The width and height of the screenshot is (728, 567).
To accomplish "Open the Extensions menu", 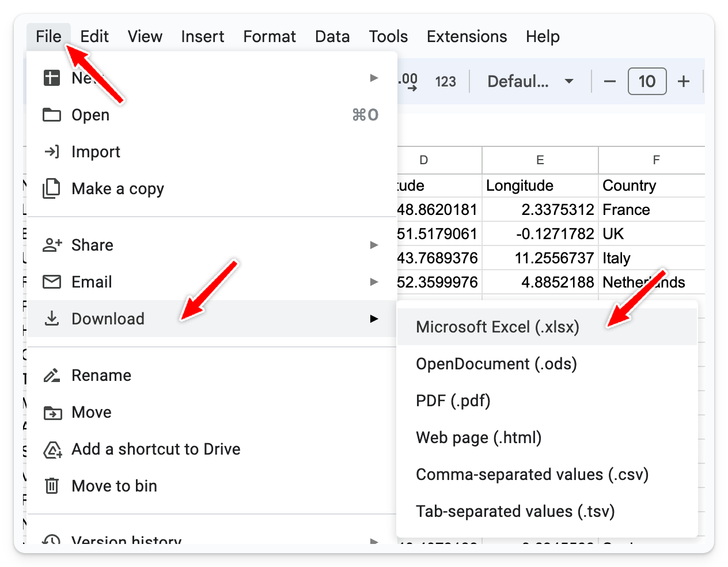I will coord(467,36).
